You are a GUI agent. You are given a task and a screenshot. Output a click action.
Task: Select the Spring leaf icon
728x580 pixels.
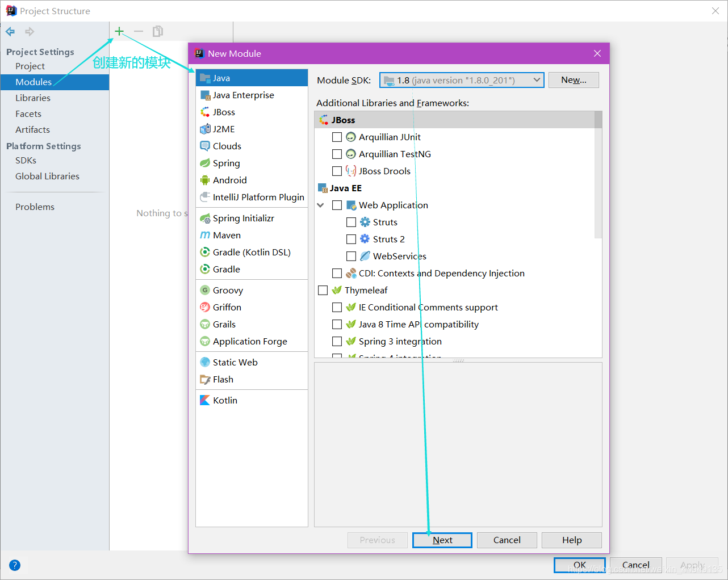click(x=205, y=163)
